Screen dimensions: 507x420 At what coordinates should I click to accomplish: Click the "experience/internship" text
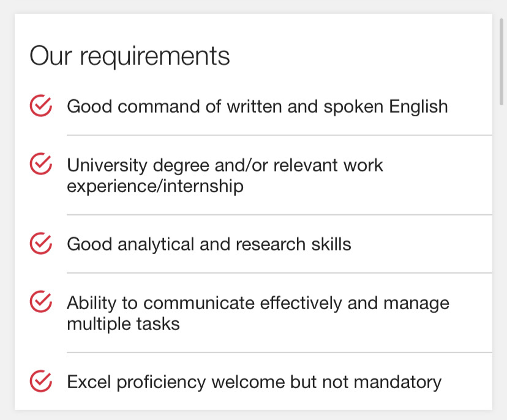coord(155,186)
